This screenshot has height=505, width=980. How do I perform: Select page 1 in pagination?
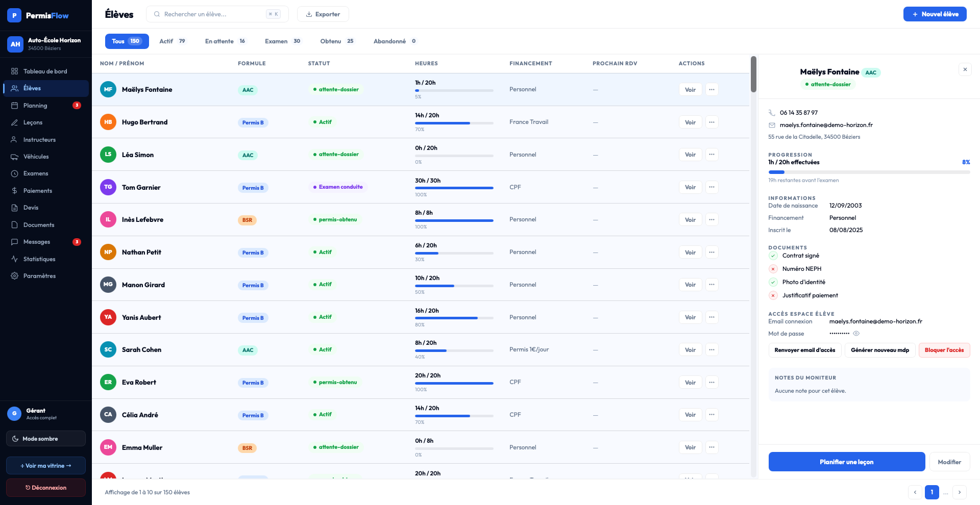[x=932, y=492]
